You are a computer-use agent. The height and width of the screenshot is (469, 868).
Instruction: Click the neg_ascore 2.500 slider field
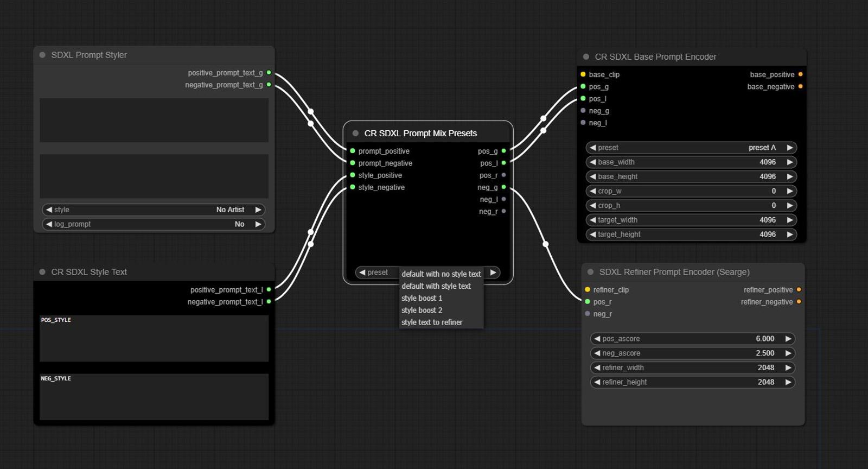point(693,353)
